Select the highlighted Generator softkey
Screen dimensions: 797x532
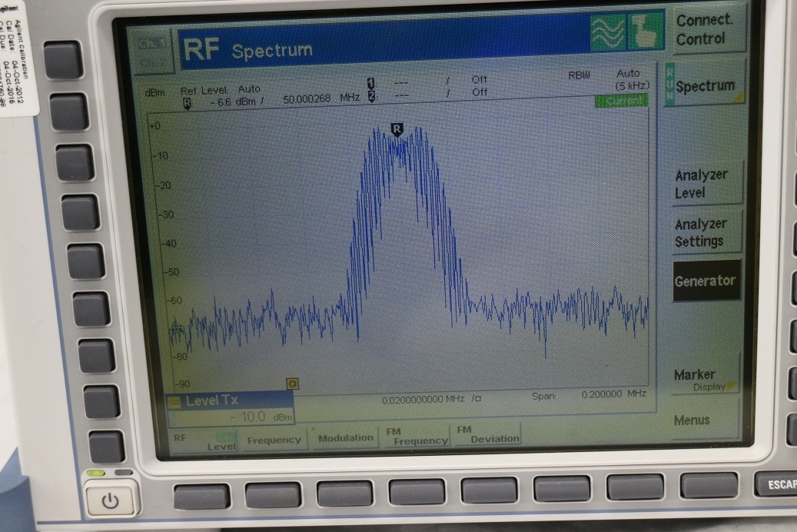706,281
